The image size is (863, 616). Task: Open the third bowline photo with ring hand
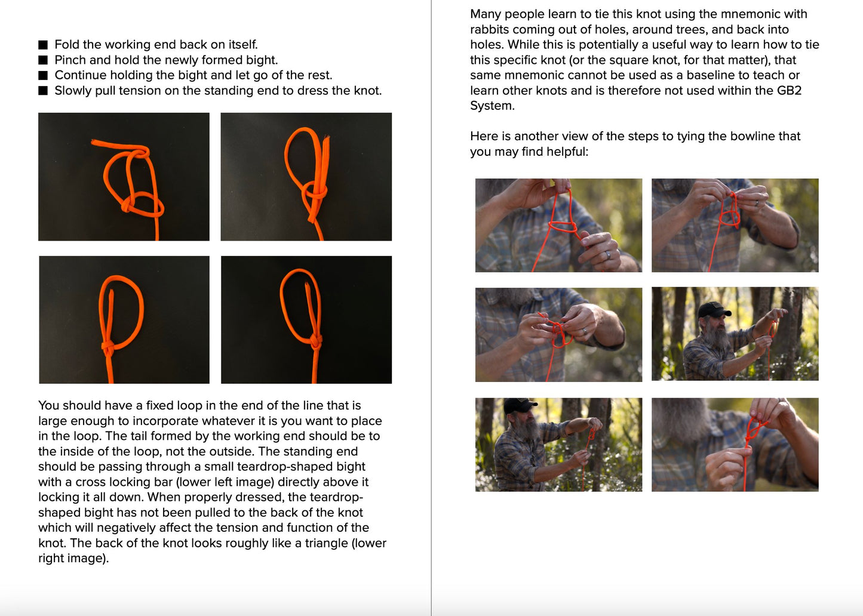point(558,334)
